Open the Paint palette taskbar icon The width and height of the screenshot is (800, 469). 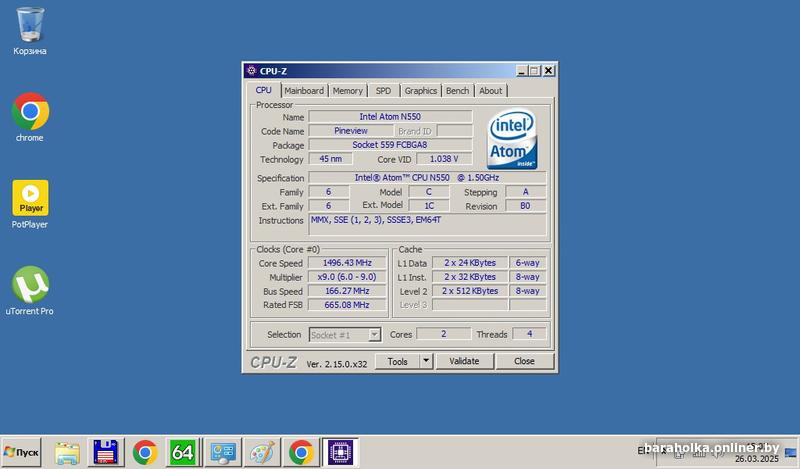point(262,452)
